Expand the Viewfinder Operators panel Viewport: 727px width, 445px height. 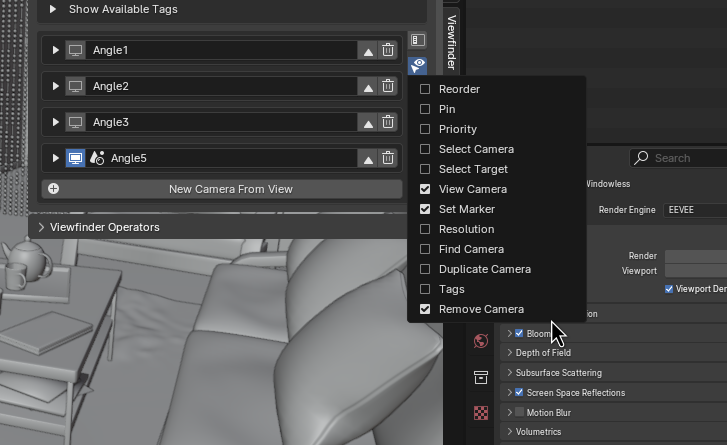[42, 227]
